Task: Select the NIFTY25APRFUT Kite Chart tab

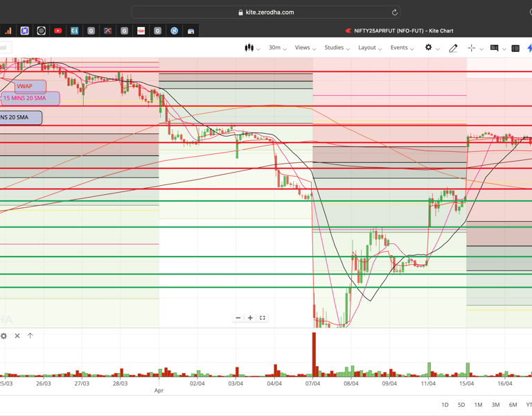Action: tap(399, 31)
